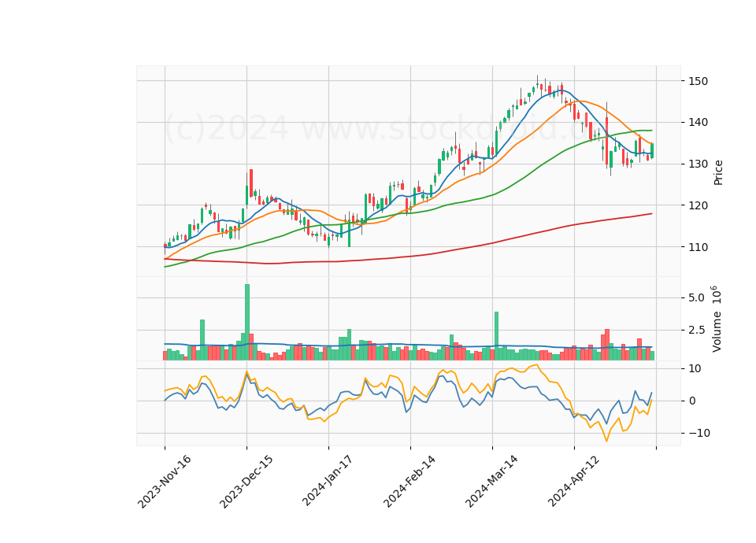Click the 2024-Feb-14 date label
The height and width of the screenshot is (543, 756).
[x=409, y=482]
